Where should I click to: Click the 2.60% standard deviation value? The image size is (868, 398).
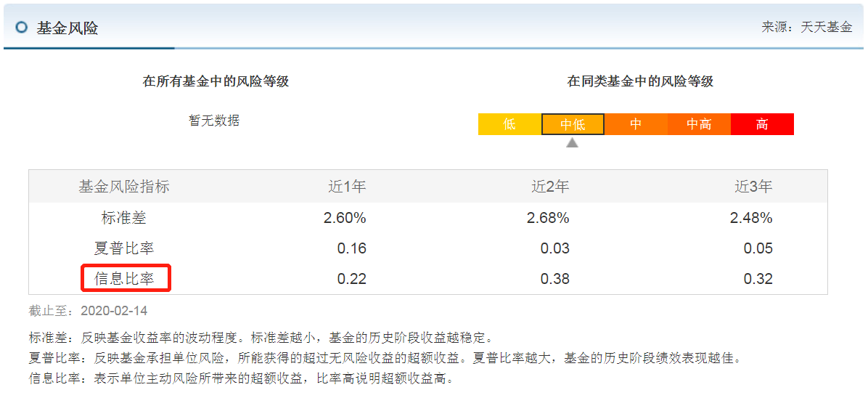345,218
